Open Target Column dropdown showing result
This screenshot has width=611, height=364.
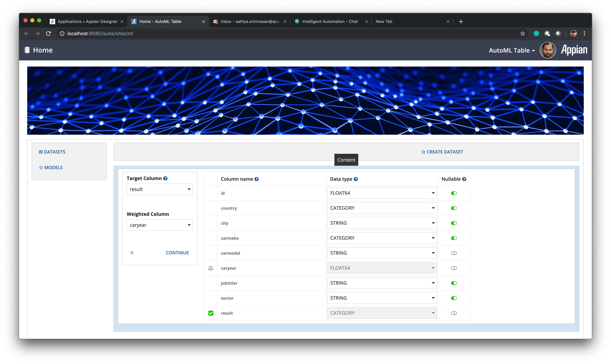pos(159,189)
